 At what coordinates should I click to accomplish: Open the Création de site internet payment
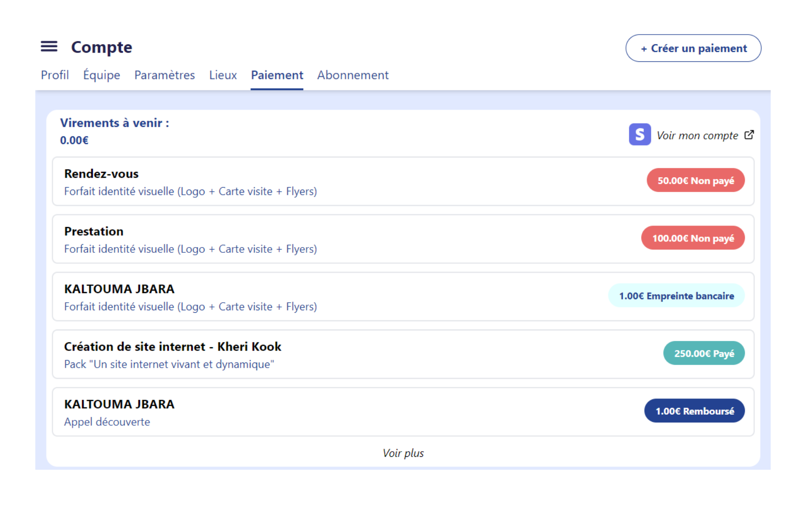335,354
